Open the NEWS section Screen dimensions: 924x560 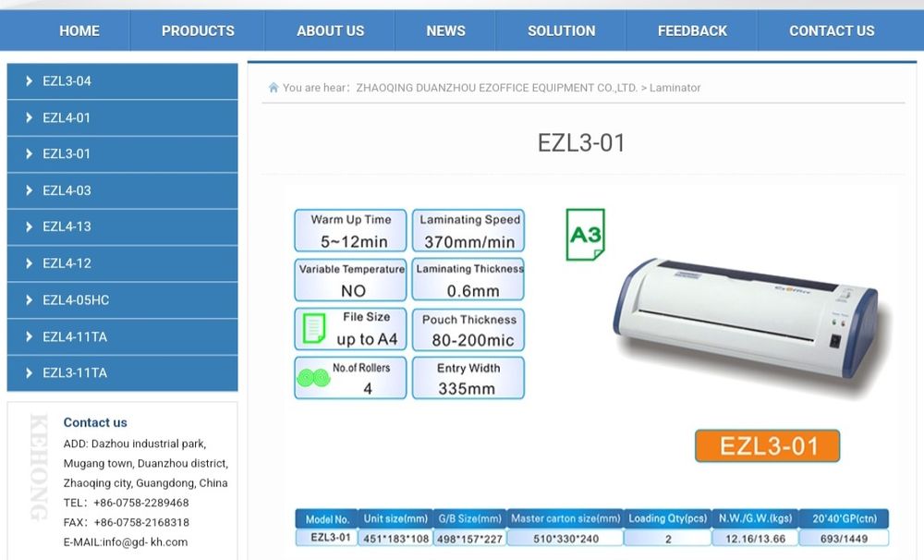(x=445, y=30)
